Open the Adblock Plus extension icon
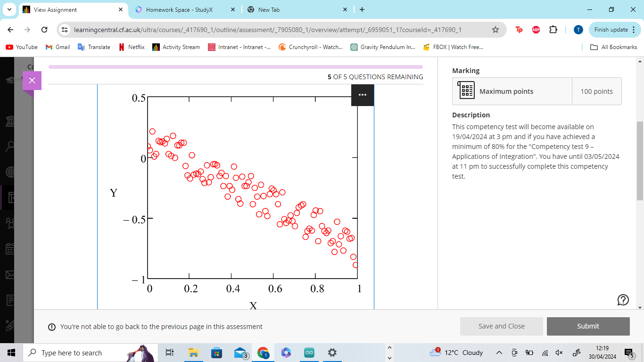 (x=536, y=29)
